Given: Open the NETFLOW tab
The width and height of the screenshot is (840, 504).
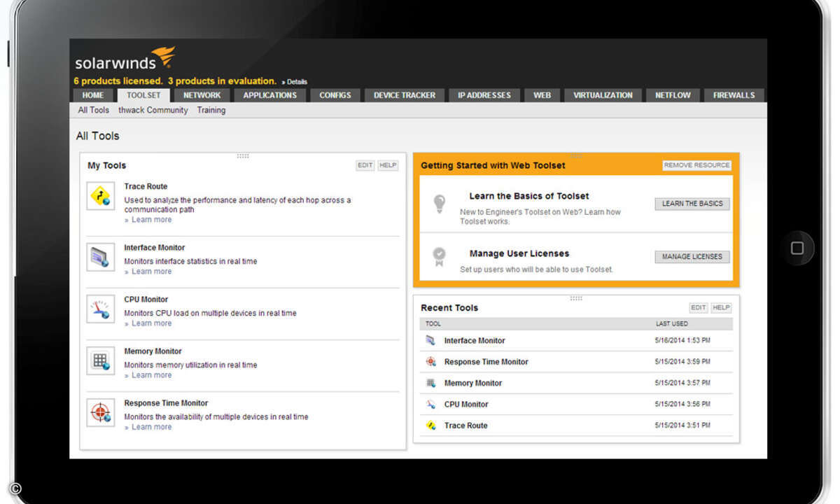Looking at the screenshot, I should point(673,95).
